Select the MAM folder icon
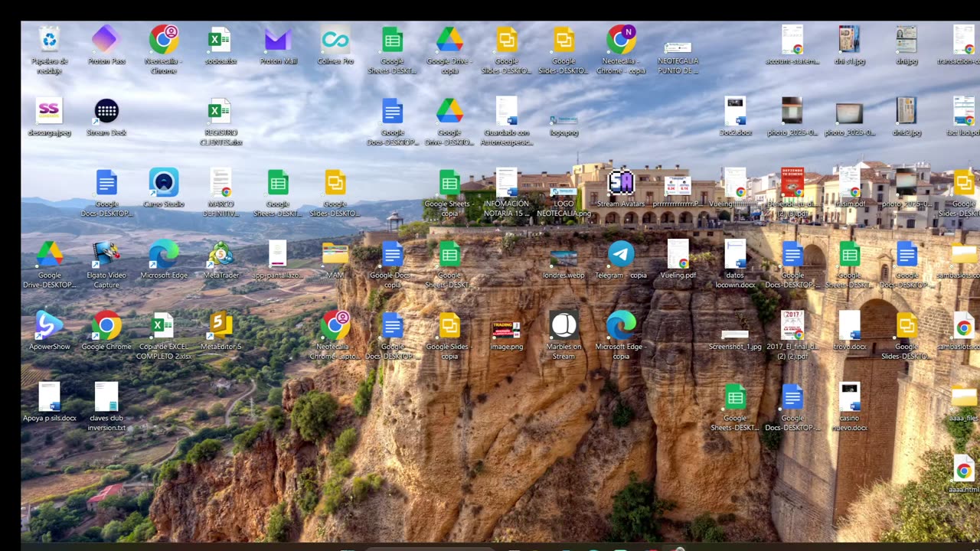 tap(335, 254)
